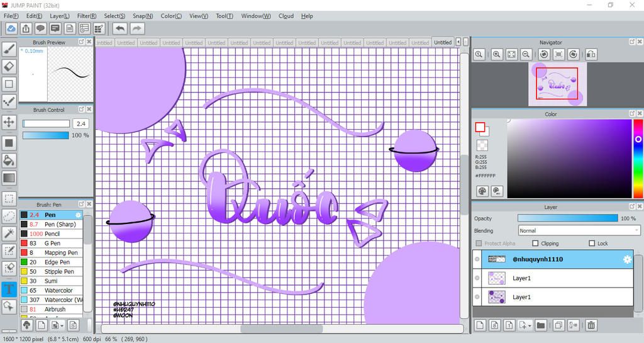Click the brush opacity slider at 100%

(x=45, y=135)
